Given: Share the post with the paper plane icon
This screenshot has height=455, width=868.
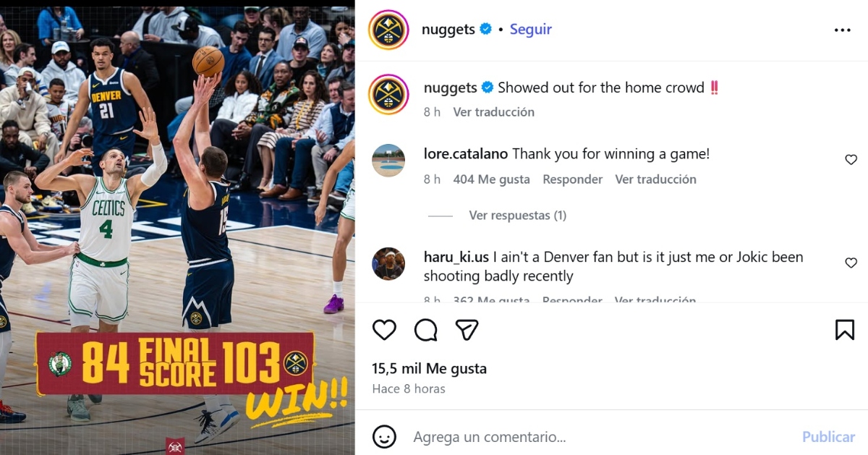Looking at the screenshot, I should tap(467, 330).
